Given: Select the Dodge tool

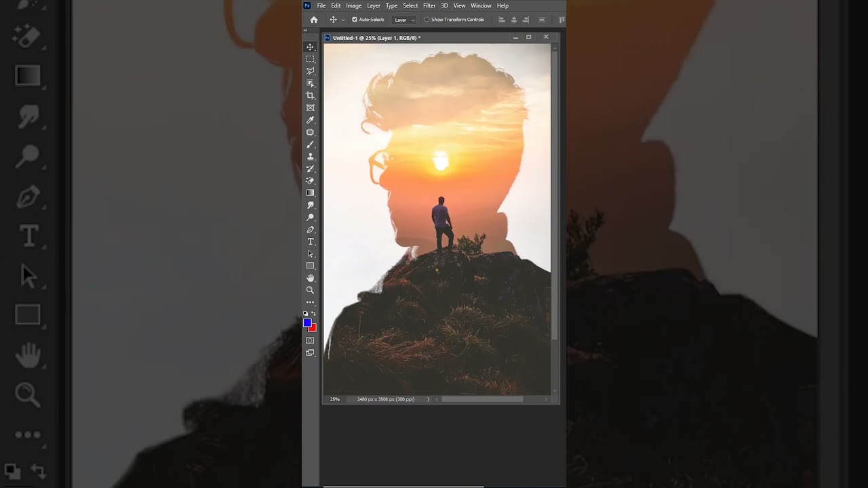Looking at the screenshot, I should (311, 218).
